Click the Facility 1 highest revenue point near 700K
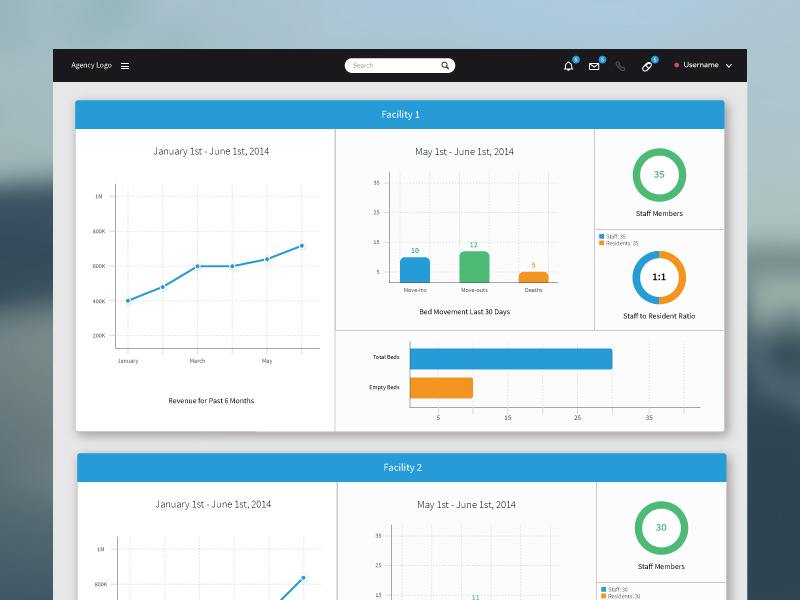Screen dimensions: 800x600 coord(302,246)
